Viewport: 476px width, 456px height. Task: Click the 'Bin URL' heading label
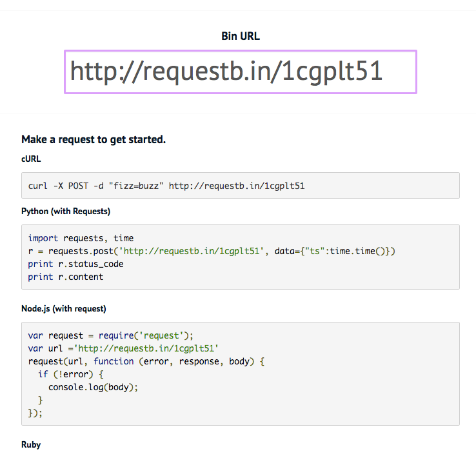(241, 36)
